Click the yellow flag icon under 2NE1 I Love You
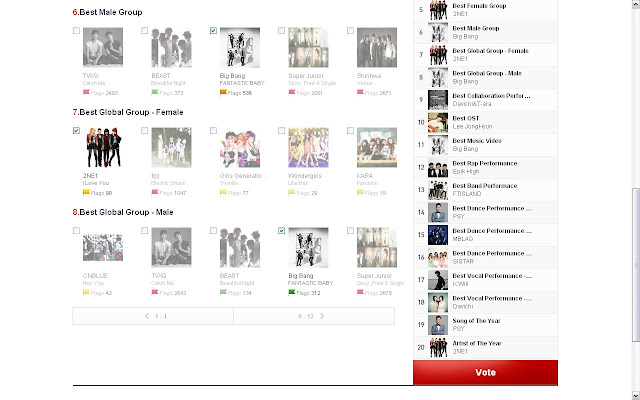Image resolution: width=640 pixels, height=400 pixels. coord(86,192)
